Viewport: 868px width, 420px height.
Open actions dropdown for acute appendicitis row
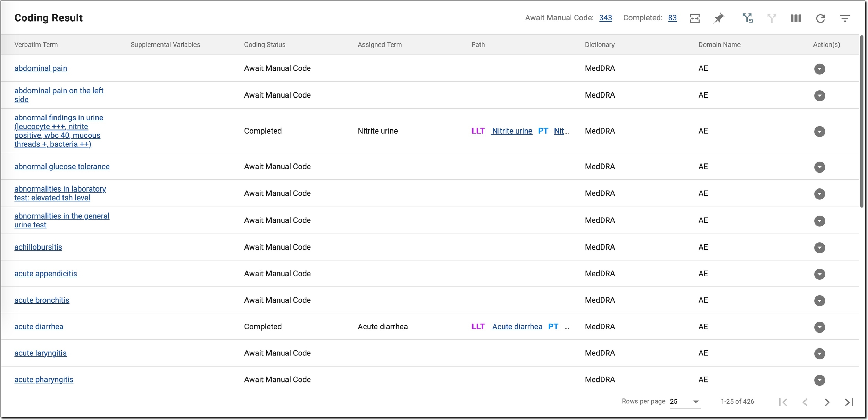coord(819,274)
